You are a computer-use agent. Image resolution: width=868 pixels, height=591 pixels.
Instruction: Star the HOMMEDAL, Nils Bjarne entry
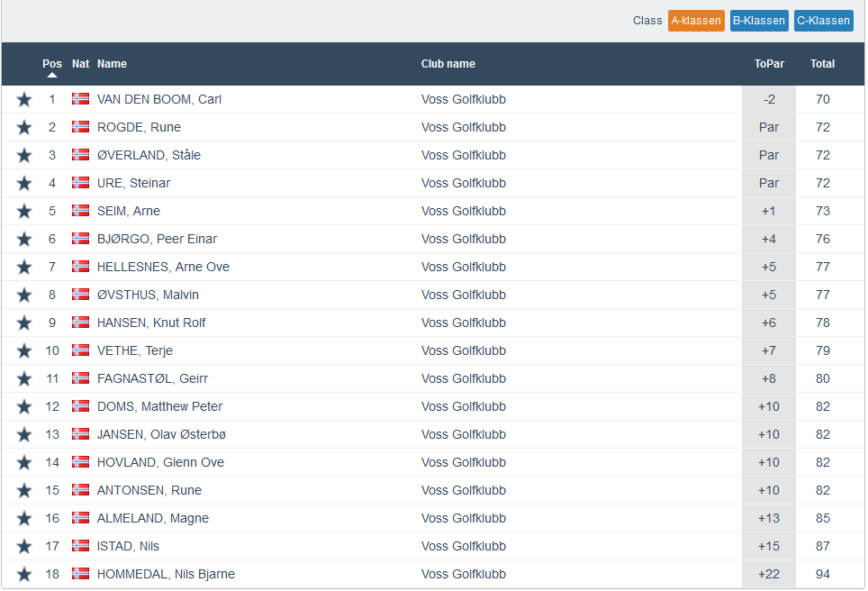coord(24,575)
